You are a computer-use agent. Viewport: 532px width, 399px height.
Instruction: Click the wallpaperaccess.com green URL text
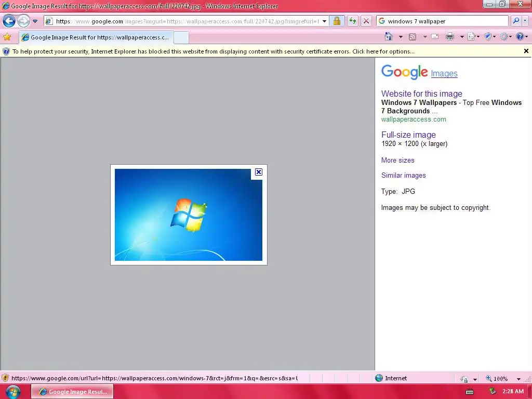[414, 119]
